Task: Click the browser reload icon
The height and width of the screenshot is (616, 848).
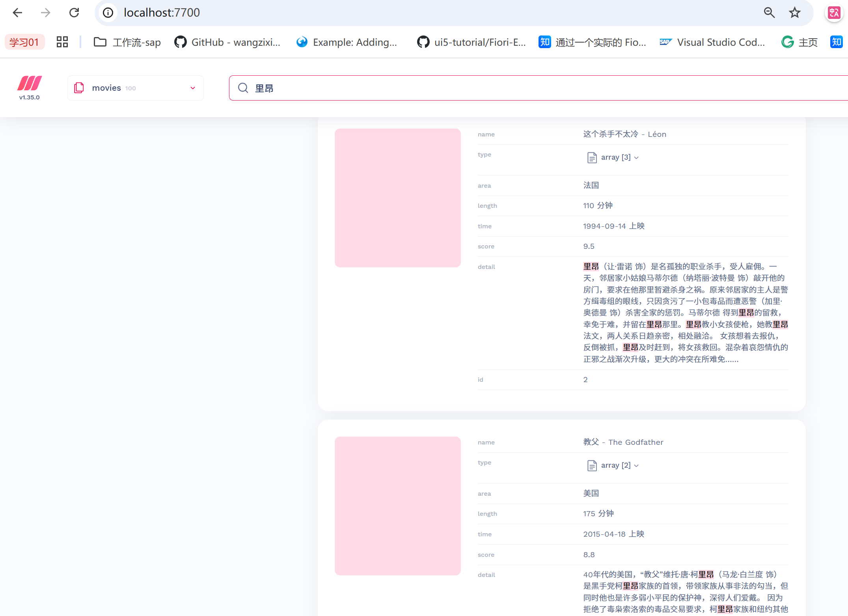Action: (74, 13)
